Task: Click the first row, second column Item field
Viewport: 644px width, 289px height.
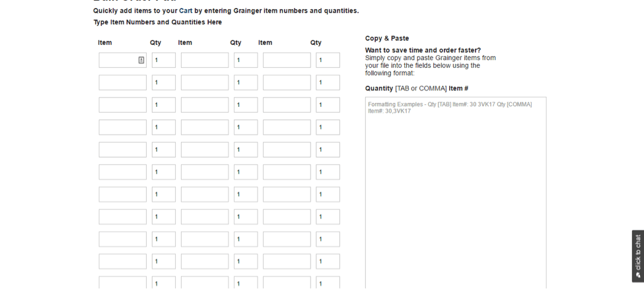Action: (x=205, y=60)
